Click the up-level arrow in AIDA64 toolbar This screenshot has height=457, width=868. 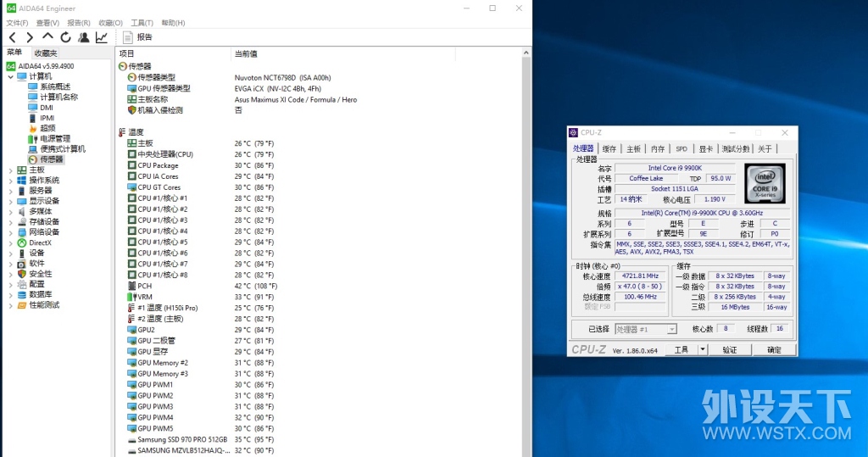[47, 37]
